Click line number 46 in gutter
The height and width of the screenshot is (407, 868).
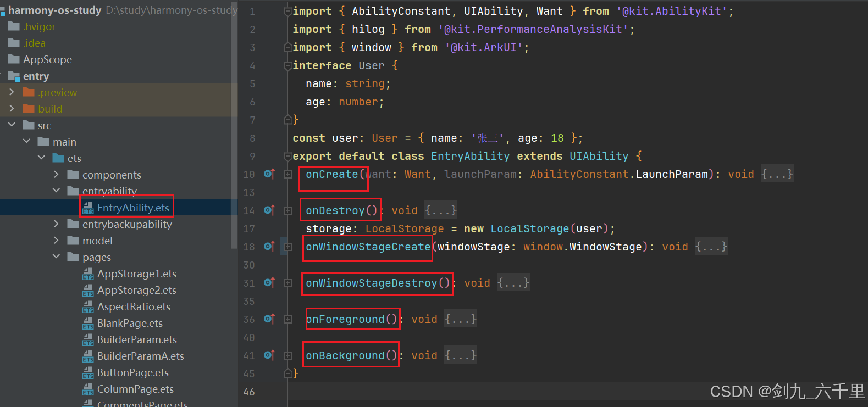point(249,392)
